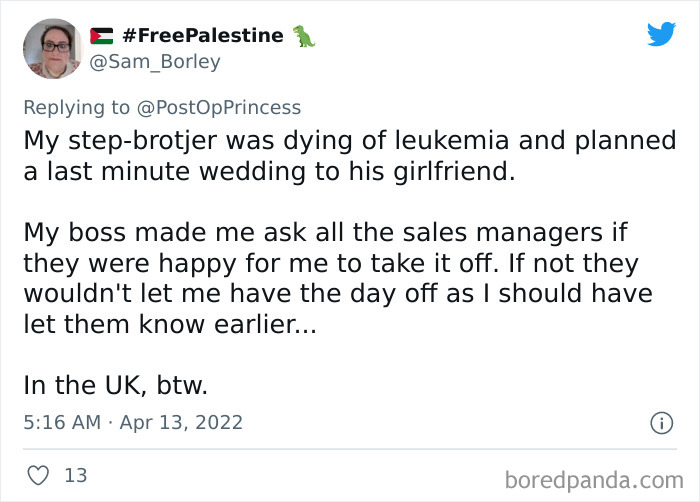Click the 5:16 AM timestamp

click(x=61, y=423)
